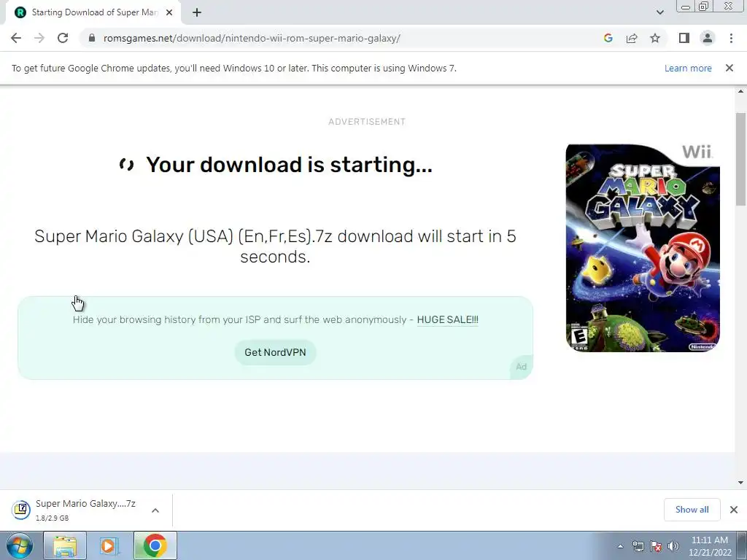
Task: Click the volume speaker tray icon
Action: [x=673, y=546]
